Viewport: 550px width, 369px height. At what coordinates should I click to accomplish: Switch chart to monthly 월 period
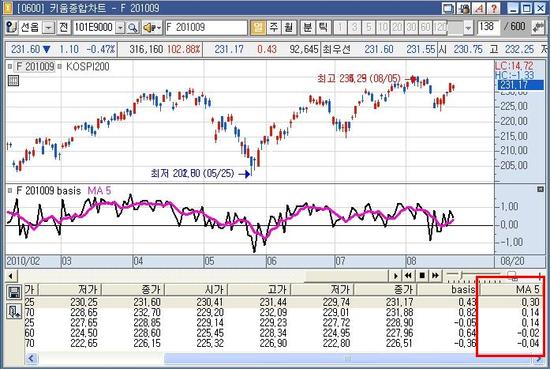coord(288,27)
